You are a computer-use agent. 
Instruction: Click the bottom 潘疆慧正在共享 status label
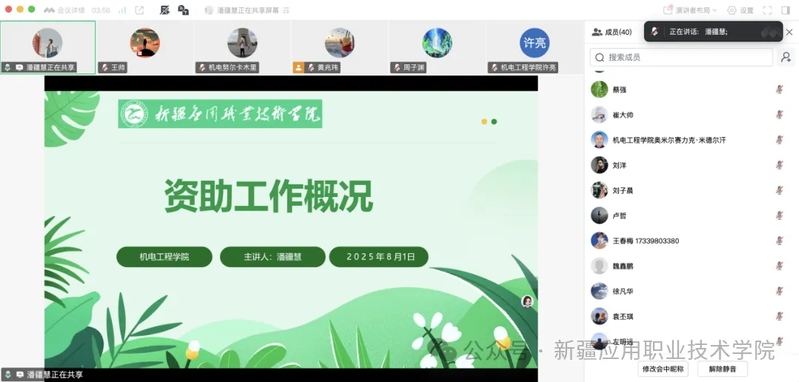point(43,374)
